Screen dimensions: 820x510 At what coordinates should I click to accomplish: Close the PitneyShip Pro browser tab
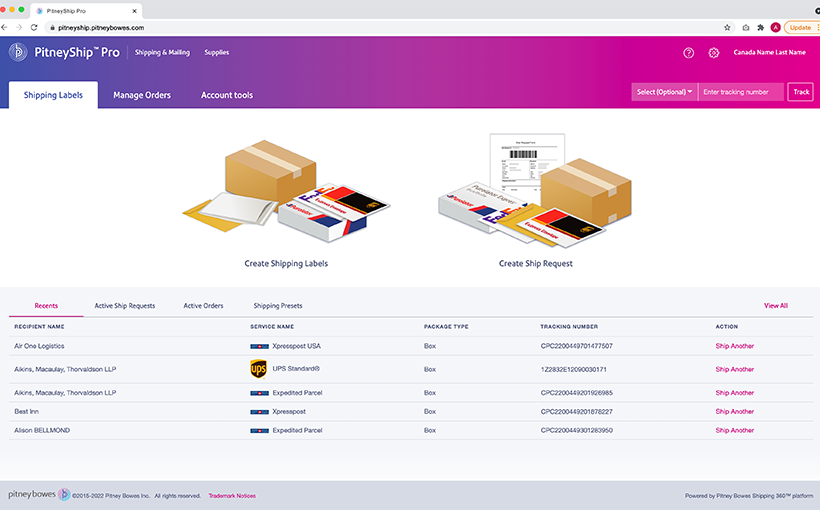tap(134, 10)
